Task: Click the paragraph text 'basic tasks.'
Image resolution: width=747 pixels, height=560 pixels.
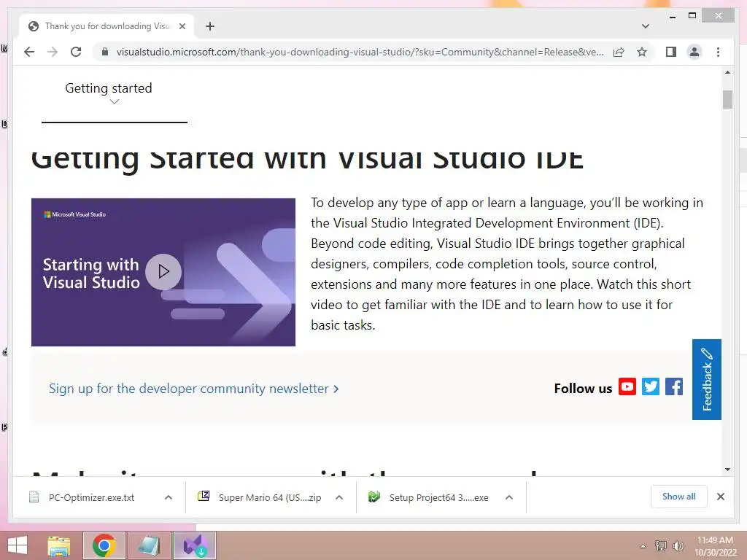Action: pos(343,325)
